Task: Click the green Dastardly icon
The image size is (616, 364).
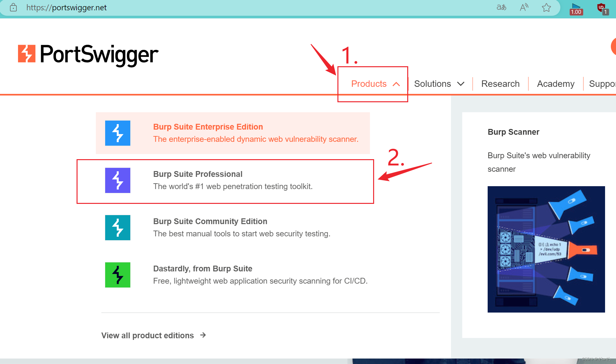Action: click(118, 275)
